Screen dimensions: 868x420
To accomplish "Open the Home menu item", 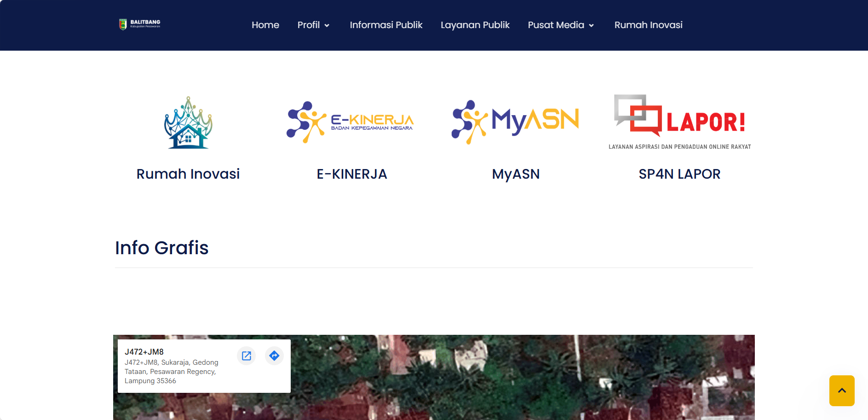I will 265,25.
